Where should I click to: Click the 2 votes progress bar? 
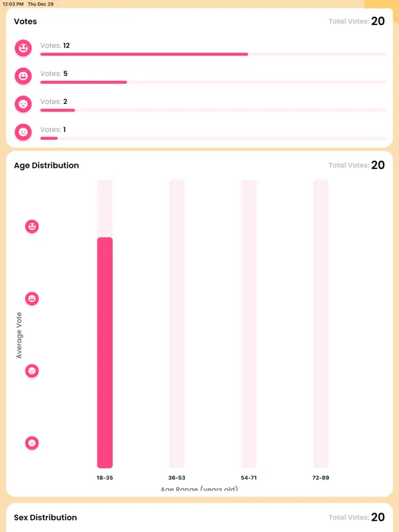tap(213, 110)
